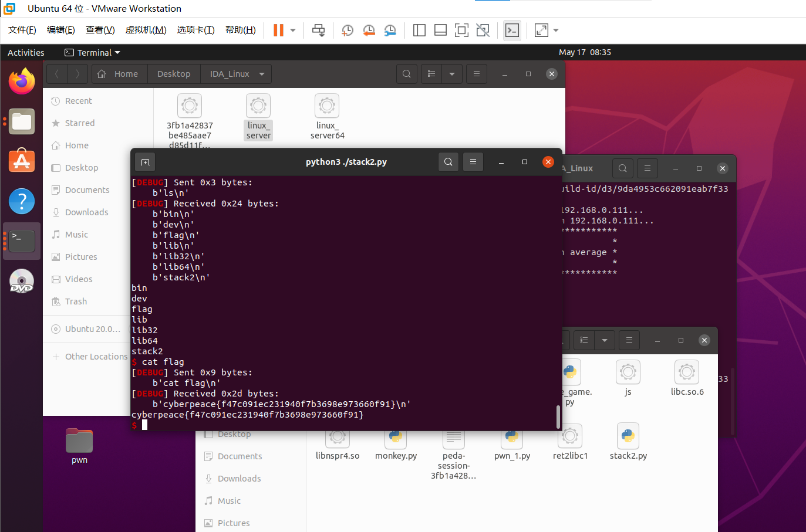This screenshot has width=806, height=532.
Task: Open the pwn folder on desktop
Action: [79, 446]
